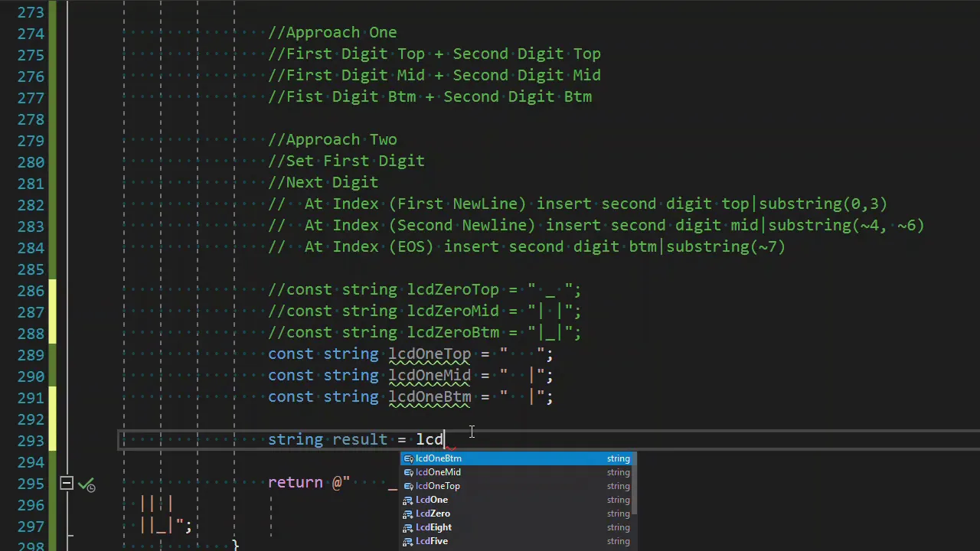Choose lcdOneMid completion suggestion
Viewport: 980px width, 551px height.
(515, 472)
